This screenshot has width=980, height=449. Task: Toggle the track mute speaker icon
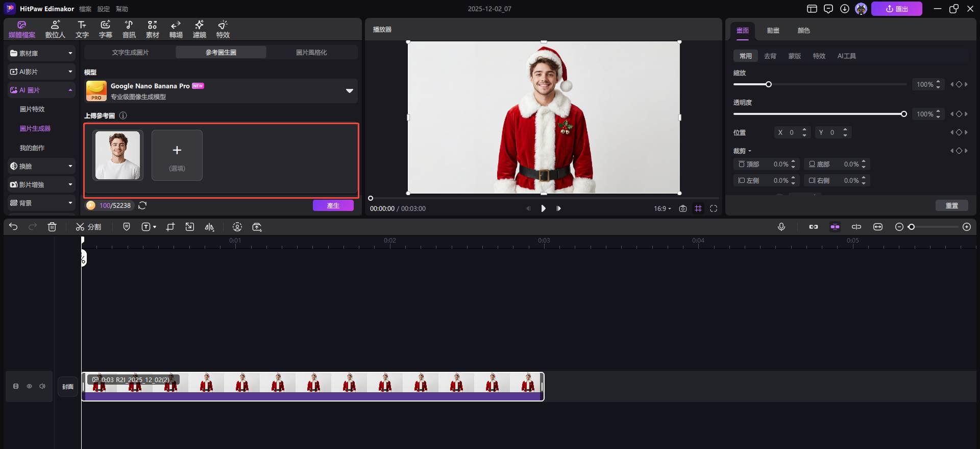coord(42,387)
